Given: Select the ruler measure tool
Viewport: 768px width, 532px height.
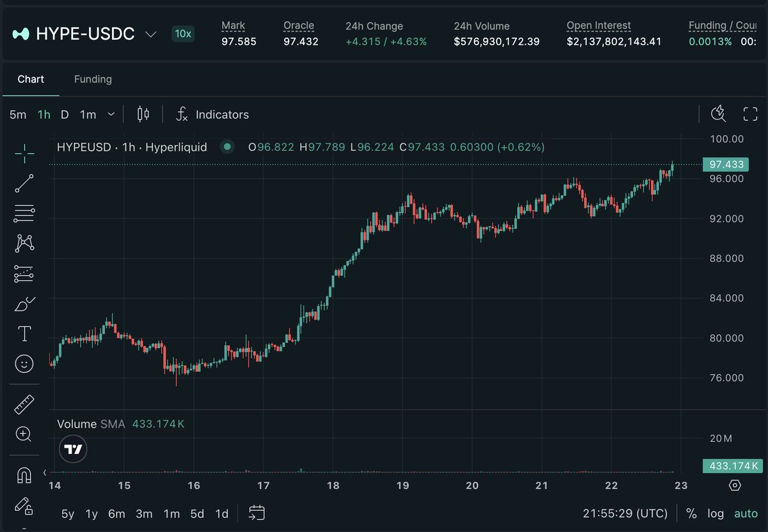Looking at the screenshot, I should (24, 404).
